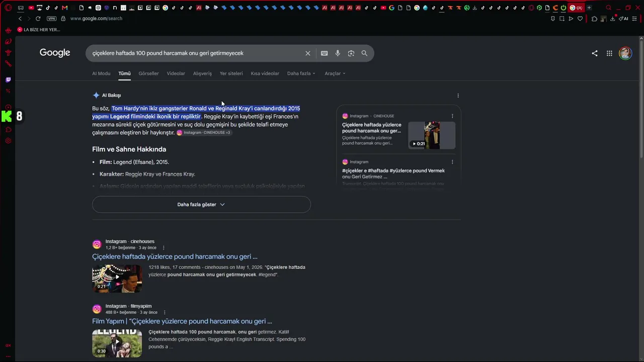Viewport: 644px width, 362px height.
Task: Open LA BİZE HER YER bookmark
Action: 39,30
